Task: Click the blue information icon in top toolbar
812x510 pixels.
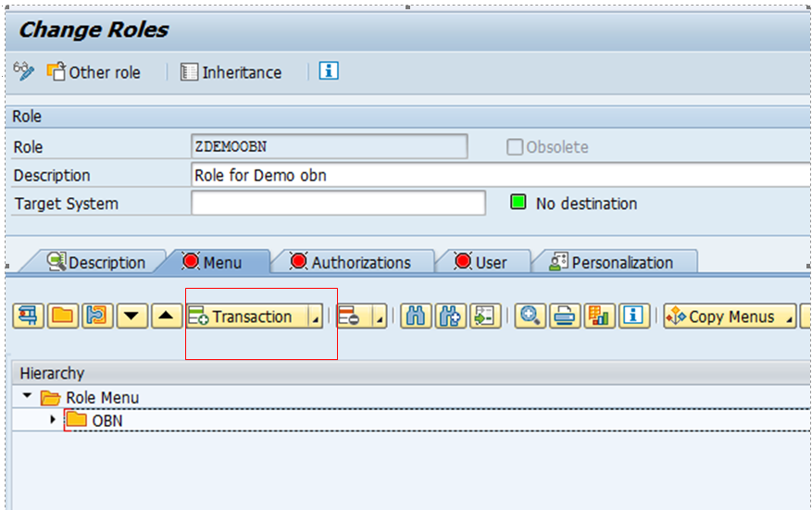Action: coord(329,71)
